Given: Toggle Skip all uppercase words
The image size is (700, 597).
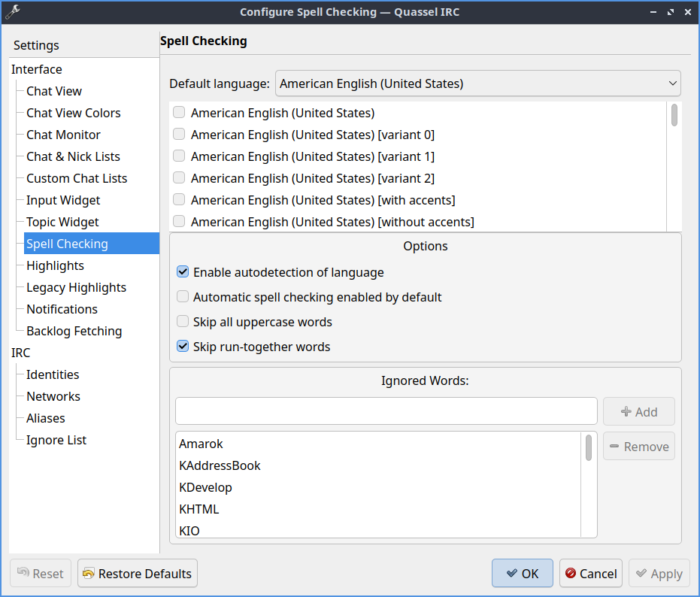Looking at the screenshot, I should click(183, 322).
